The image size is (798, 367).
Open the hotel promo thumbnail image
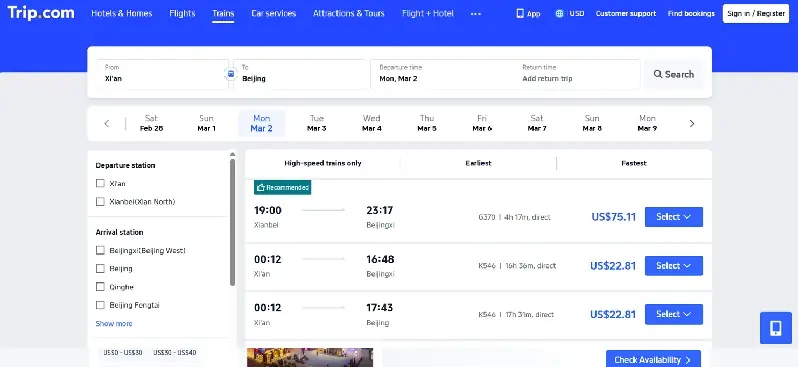310,357
